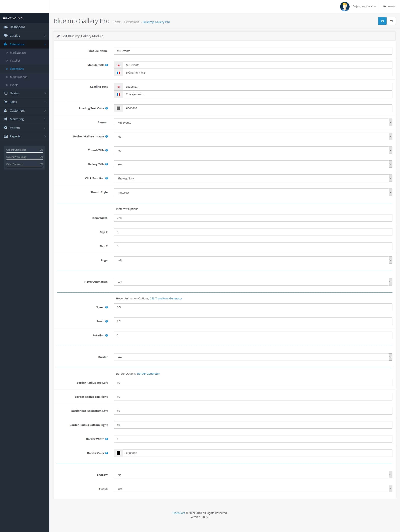This screenshot has height=532, width=400.
Task: Open Installer in the sidebar
Action: click(15, 61)
